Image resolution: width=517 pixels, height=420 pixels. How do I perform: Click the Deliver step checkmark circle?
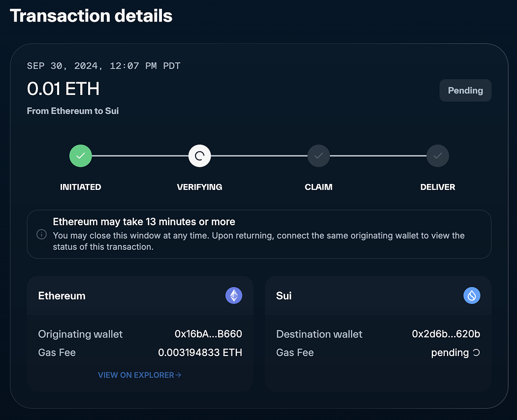coord(438,156)
